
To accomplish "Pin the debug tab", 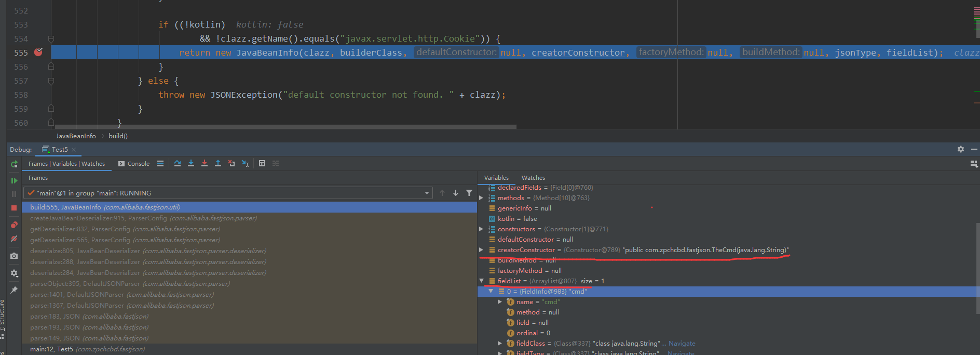I will [x=14, y=290].
